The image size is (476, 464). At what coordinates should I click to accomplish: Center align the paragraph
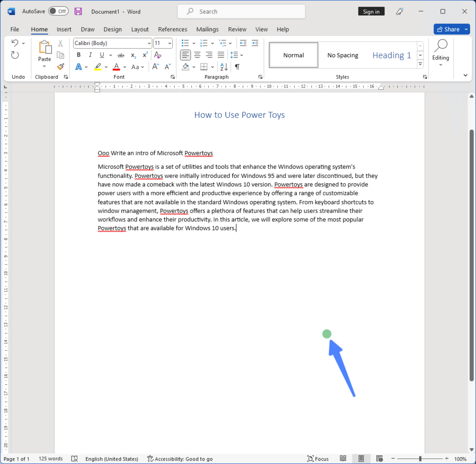tap(197, 55)
